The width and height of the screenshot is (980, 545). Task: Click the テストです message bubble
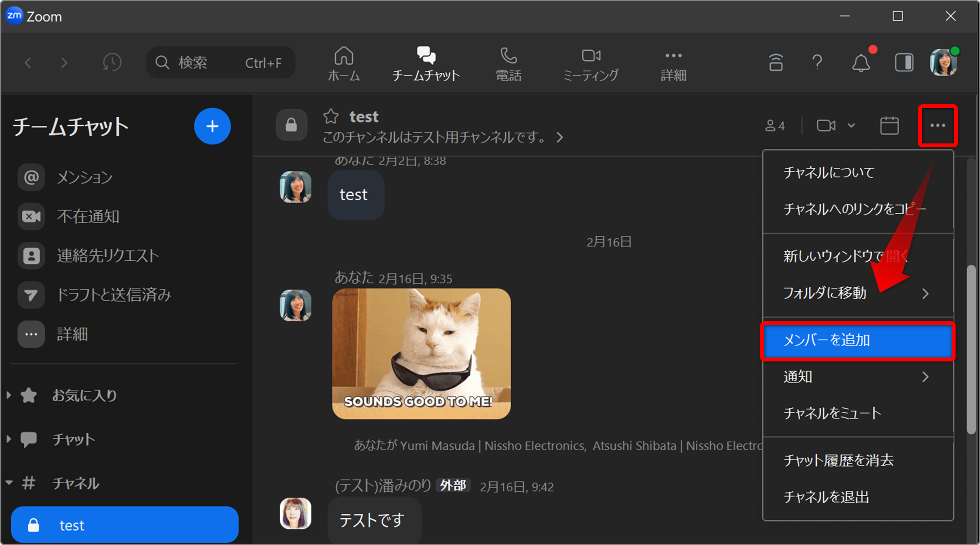pyautogui.click(x=374, y=521)
